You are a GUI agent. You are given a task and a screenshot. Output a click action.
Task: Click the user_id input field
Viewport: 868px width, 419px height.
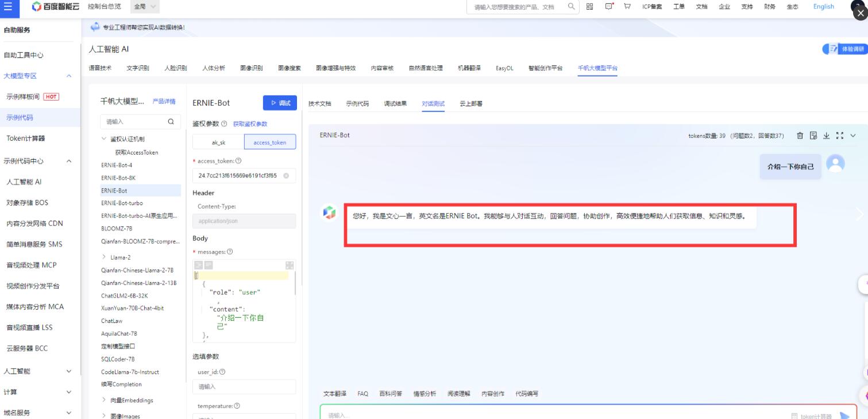244,387
